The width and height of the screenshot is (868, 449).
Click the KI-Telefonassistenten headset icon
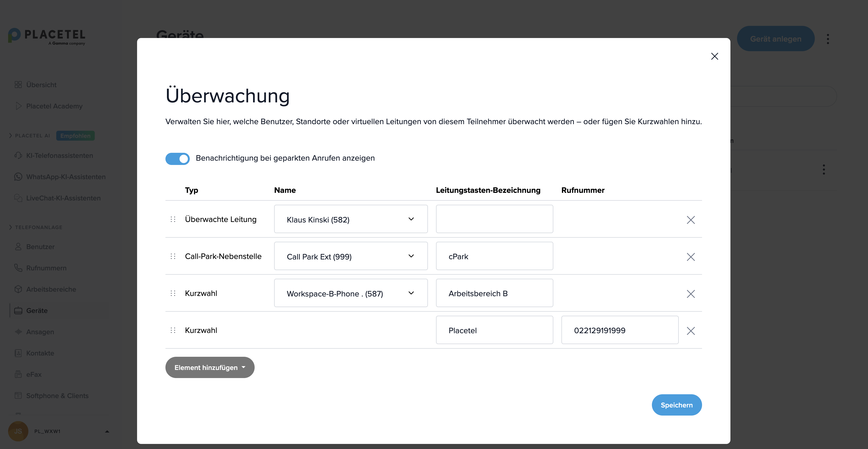pyautogui.click(x=18, y=155)
